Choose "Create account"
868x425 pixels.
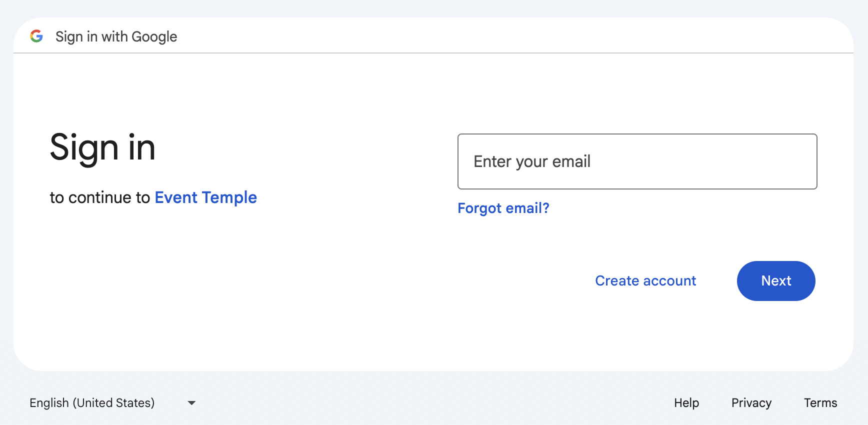pyautogui.click(x=645, y=281)
